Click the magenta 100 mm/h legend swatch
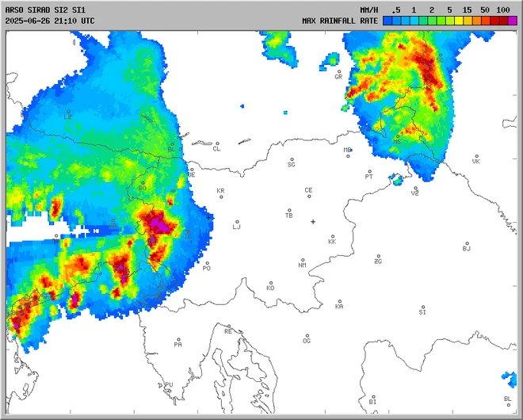The image size is (523, 420). (x=511, y=21)
